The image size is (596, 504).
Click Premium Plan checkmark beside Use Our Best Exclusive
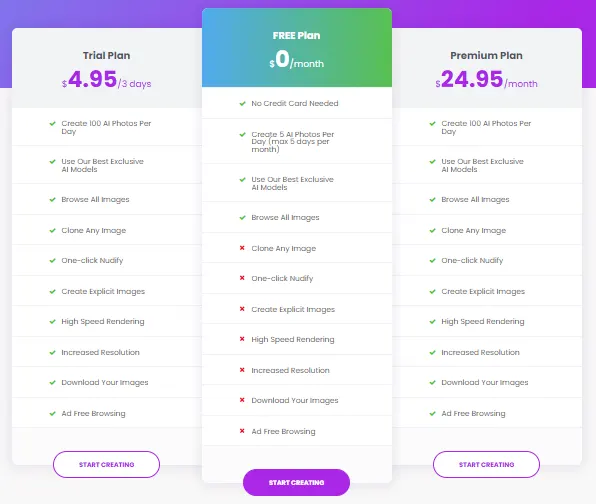(x=433, y=162)
